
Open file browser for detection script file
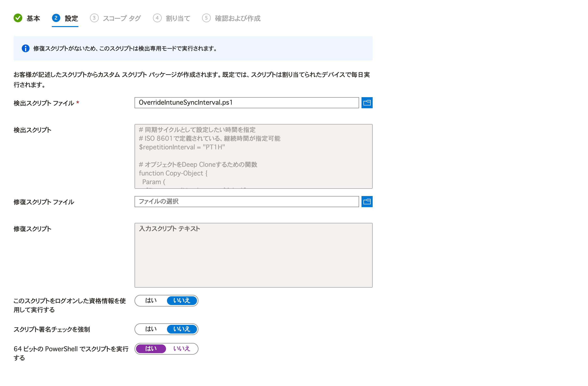[367, 103]
